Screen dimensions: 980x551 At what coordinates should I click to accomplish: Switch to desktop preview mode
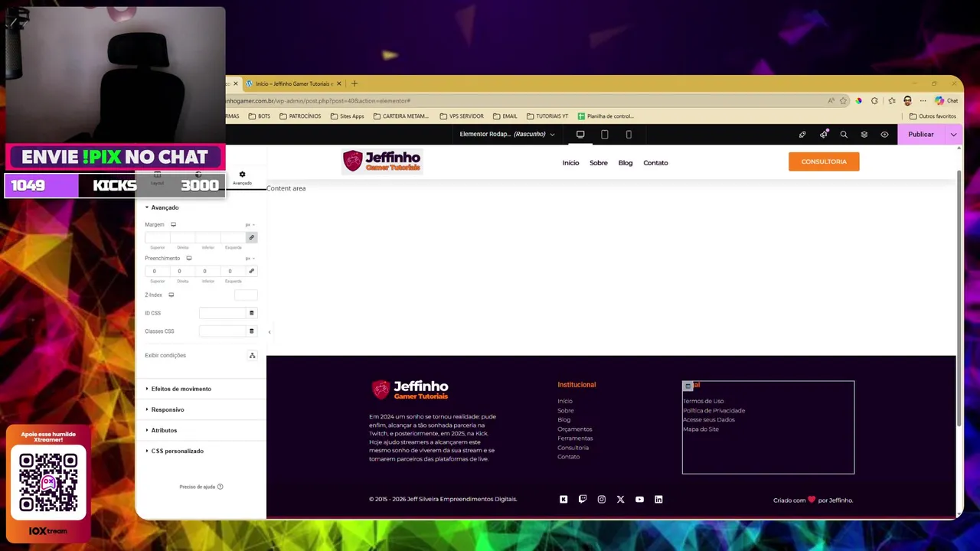point(580,135)
